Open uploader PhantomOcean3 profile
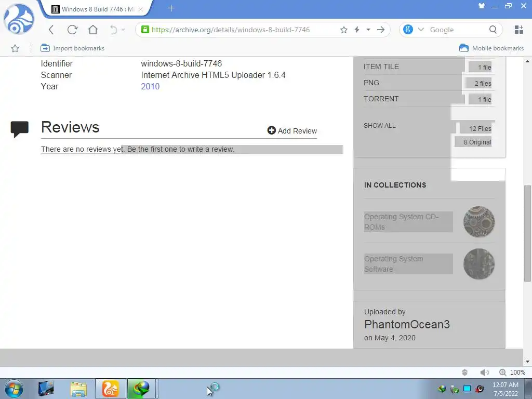532x399 pixels. pos(407,324)
